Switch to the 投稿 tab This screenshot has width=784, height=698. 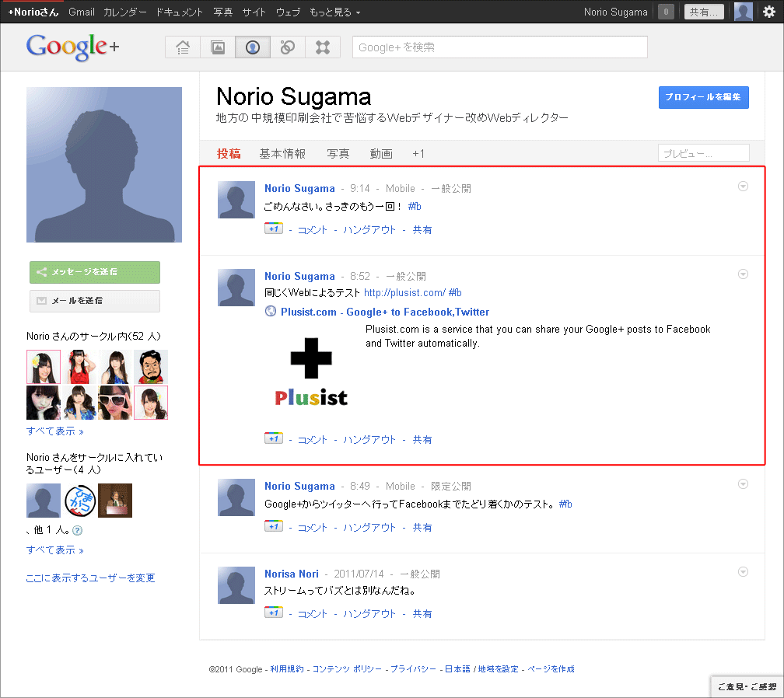(229, 153)
